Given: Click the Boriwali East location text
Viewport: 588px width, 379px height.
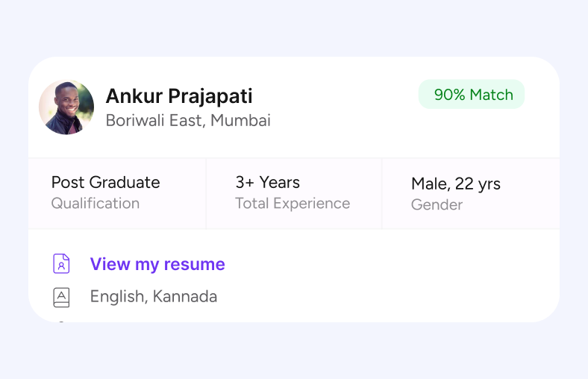Looking at the screenshot, I should tap(152, 120).
